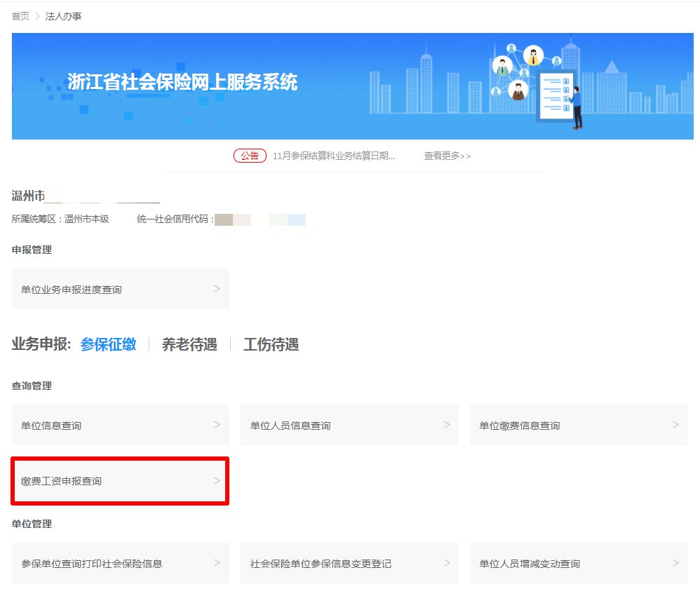Open 参保单位查询打印社会保险信息
700x596 pixels.
(x=92, y=563)
